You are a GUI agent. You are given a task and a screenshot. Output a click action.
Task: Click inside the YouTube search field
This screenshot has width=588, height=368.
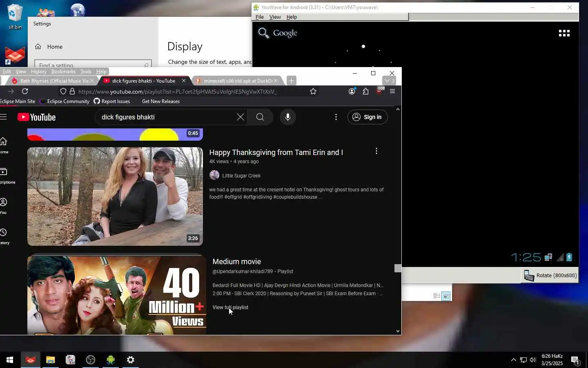pyautogui.click(x=167, y=117)
